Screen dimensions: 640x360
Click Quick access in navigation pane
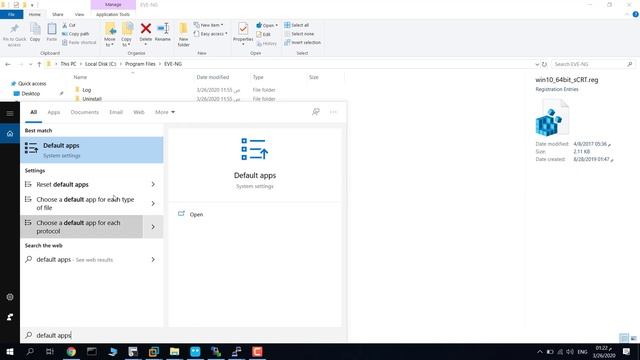32,83
